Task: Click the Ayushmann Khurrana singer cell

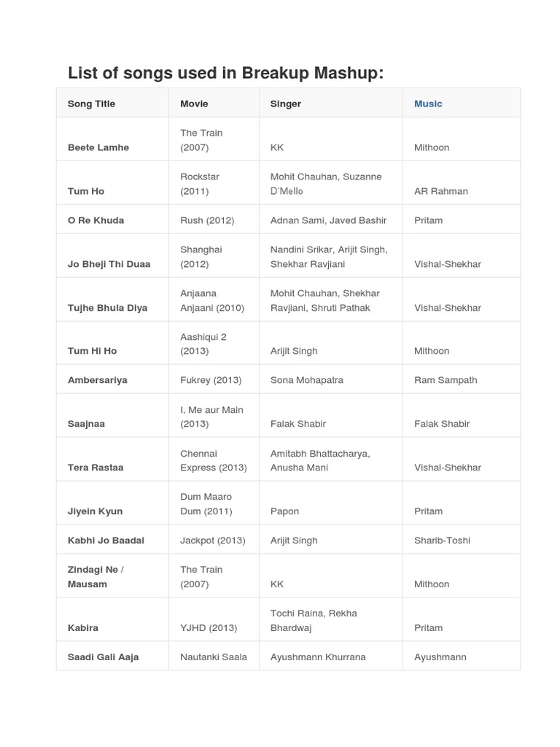Action: [x=318, y=657]
